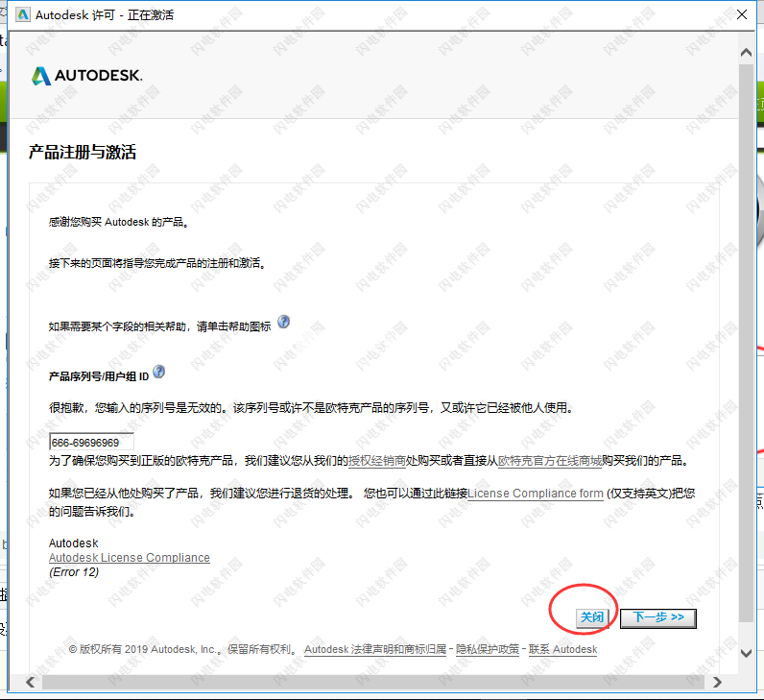764x700 pixels.
Task: Open Autodesk 法律声明和商标归属 link
Action: tap(375, 649)
